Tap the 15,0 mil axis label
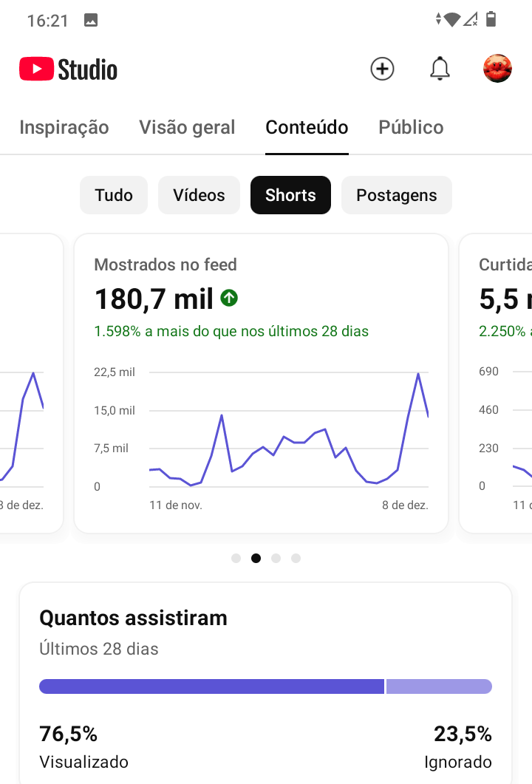The width and height of the screenshot is (532, 784). (x=115, y=411)
